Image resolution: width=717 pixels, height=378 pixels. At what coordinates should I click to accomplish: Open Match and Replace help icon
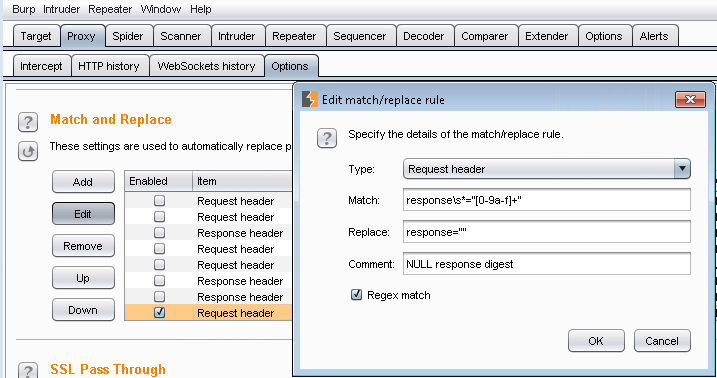coord(28,122)
